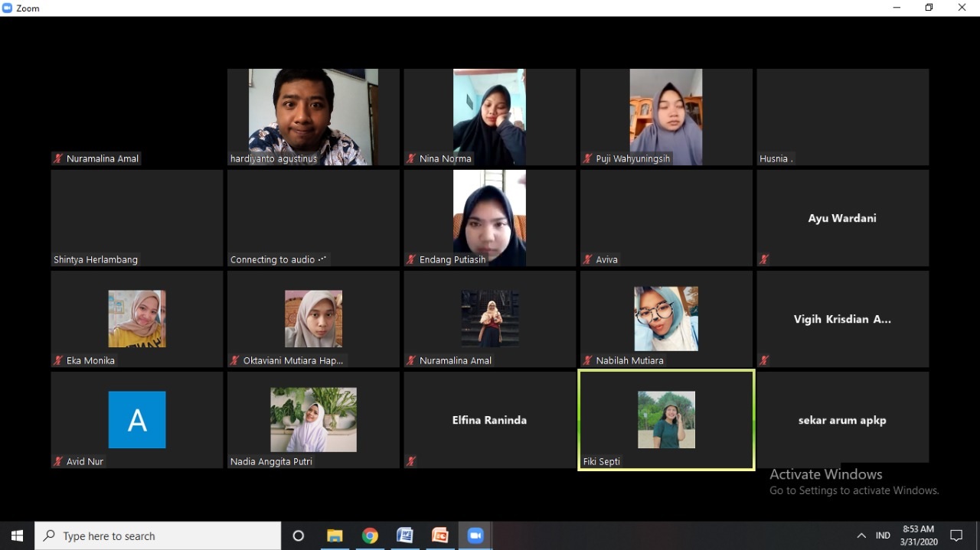The width and height of the screenshot is (980, 550).
Task: Open File Explorer from the taskbar
Action: (335, 535)
